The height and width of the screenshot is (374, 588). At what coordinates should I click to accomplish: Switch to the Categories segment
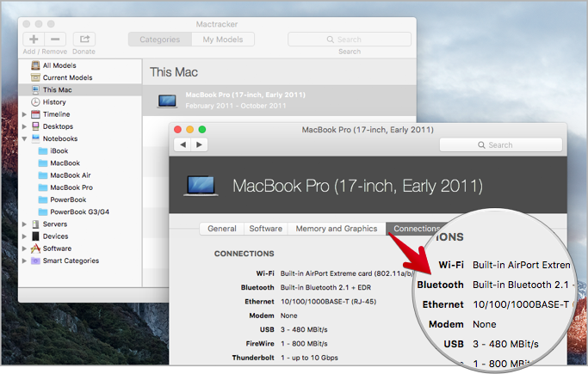coord(160,40)
